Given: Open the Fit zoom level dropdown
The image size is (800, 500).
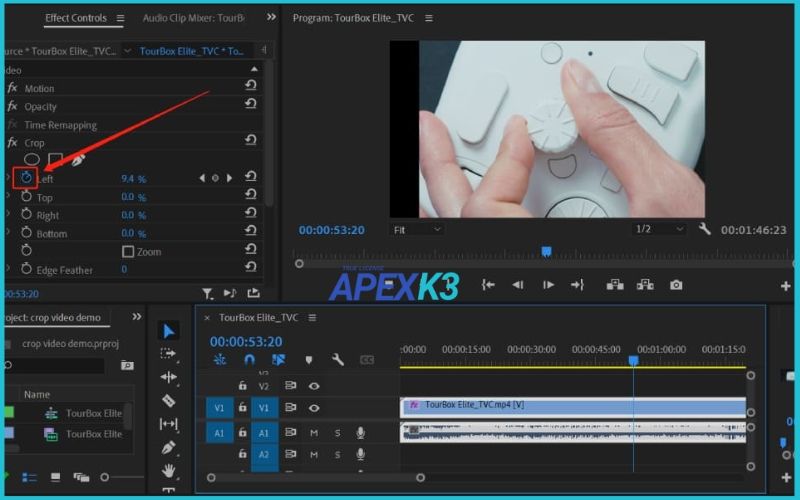Looking at the screenshot, I should click(417, 230).
